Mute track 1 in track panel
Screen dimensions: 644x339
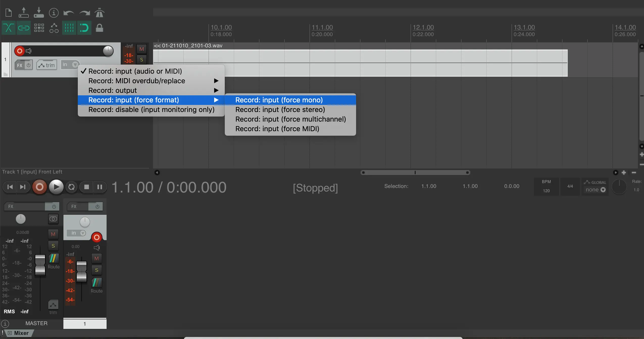(141, 49)
